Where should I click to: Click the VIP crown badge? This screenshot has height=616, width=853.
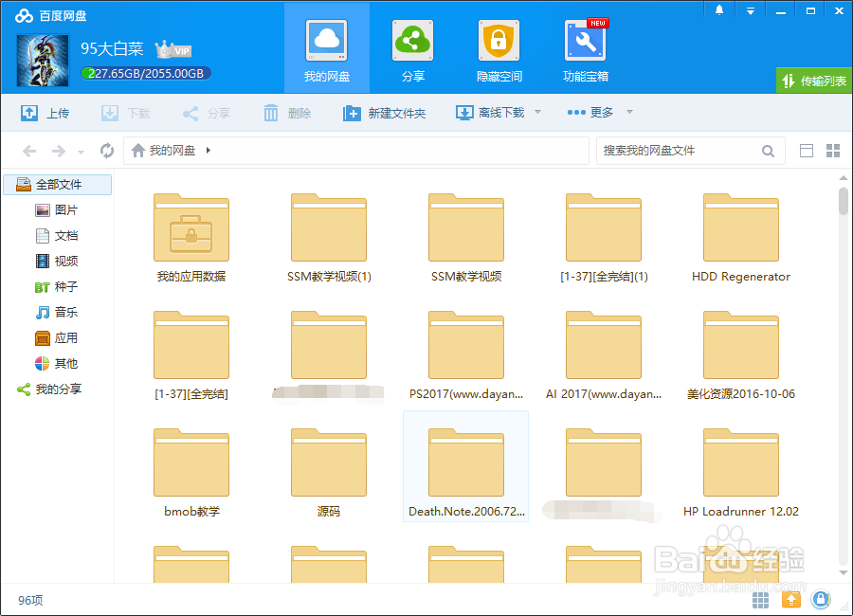[173, 49]
